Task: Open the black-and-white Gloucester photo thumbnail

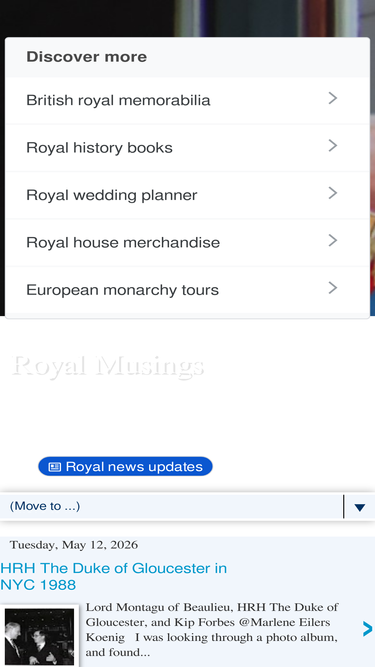Action: coord(40,636)
